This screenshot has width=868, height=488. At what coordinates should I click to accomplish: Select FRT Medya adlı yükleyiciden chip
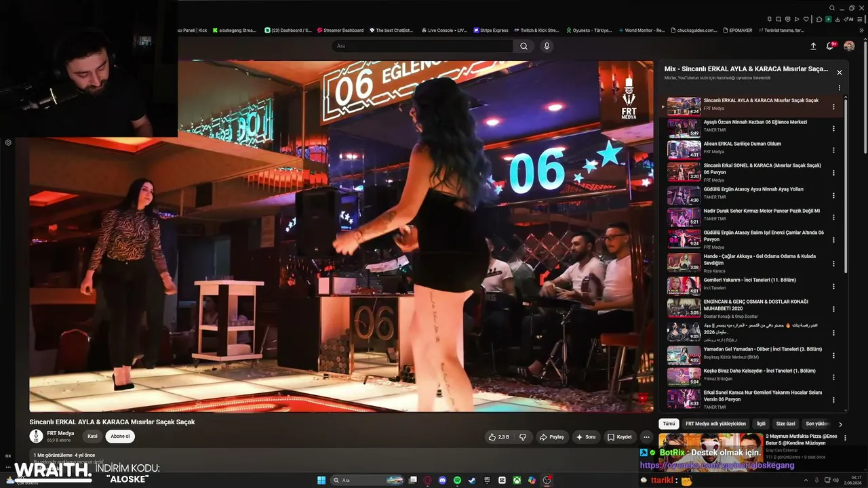coord(715,424)
